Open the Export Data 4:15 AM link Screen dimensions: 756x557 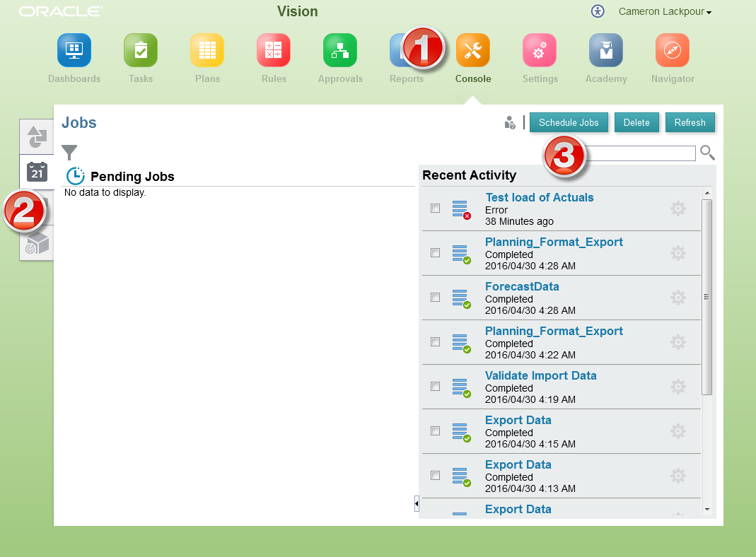point(518,420)
